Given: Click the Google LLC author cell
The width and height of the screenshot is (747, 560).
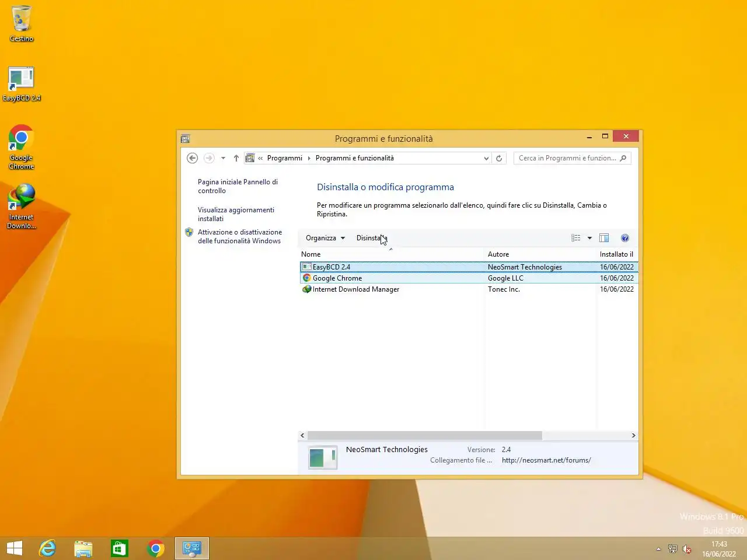Looking at the screenshot, I should point(505,278).
